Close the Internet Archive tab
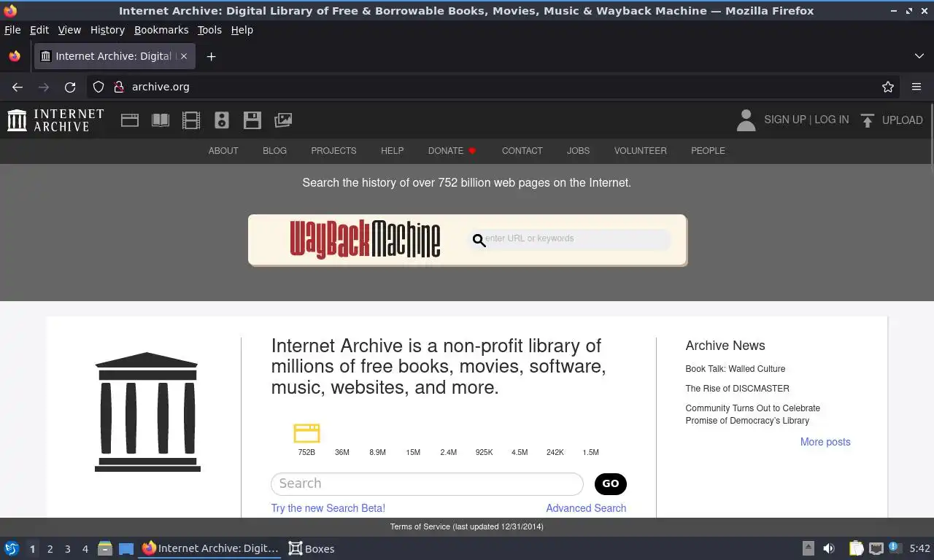 [184, 56]
